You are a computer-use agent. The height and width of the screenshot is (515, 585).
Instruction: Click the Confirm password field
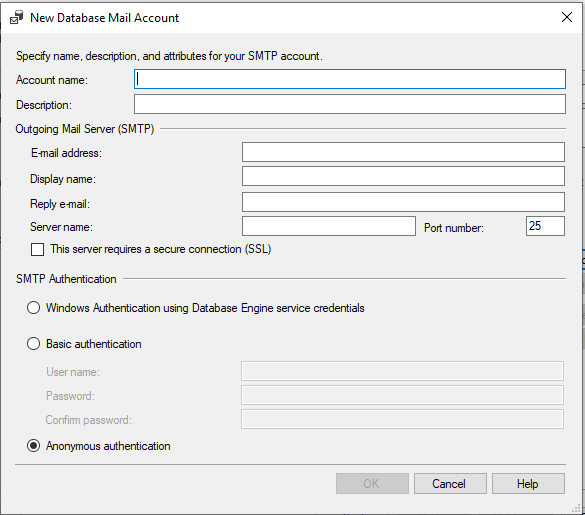402,419
